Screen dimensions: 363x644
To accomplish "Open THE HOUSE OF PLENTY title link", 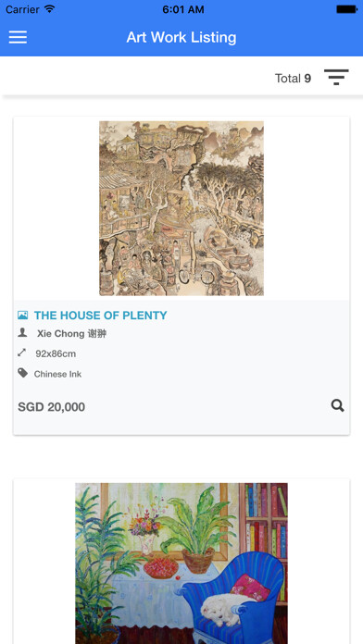I will coord(100,316).
